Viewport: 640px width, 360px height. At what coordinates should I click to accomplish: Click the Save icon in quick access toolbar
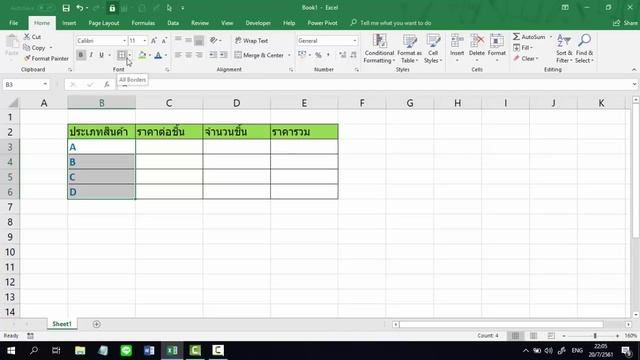click(66, 8)
